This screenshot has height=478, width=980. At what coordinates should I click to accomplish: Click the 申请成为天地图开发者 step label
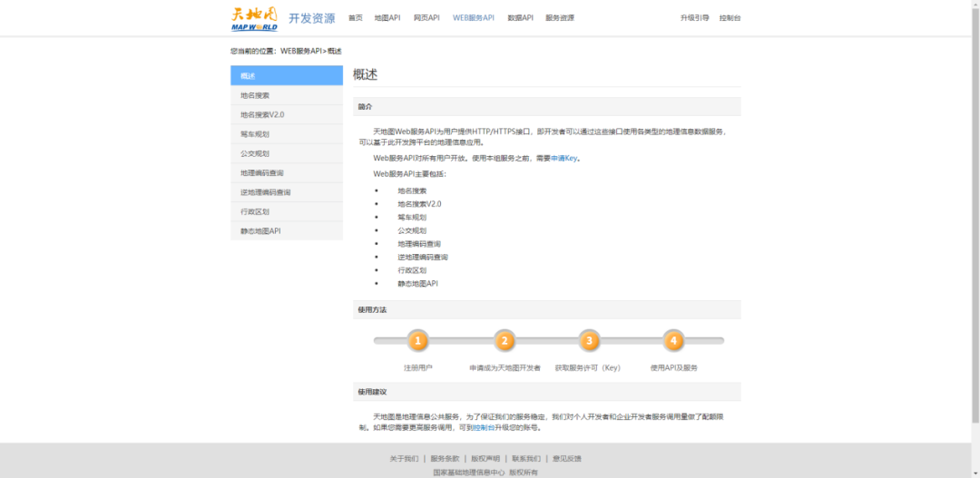(x=505, y=368)
